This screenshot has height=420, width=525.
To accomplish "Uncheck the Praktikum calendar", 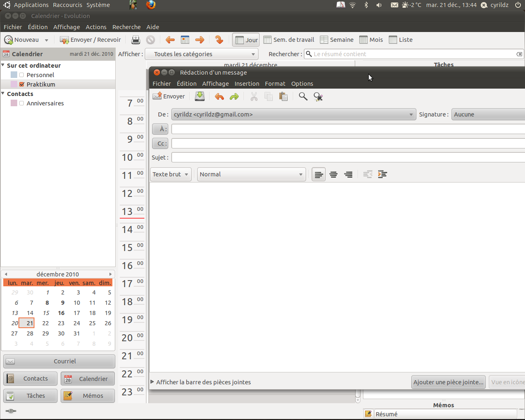I will tap(22, 84).
